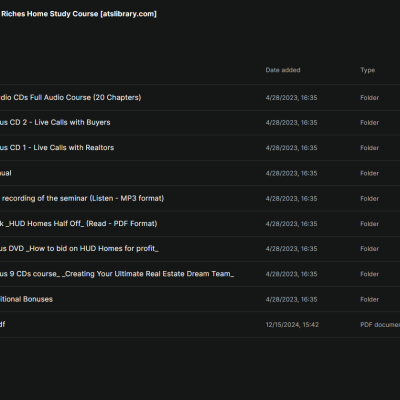The image size is (400, 400).
Task: Click date cell of HUD Homes Half Off row
Action: (291, 224)
